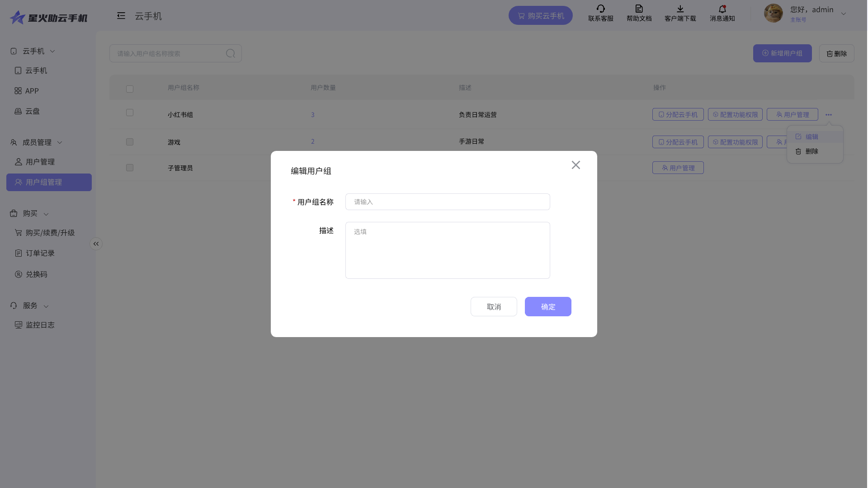Viewport: 868px width, 488px height.
Task: Collapse sidebar with double-chevron button
Action: 96,244
